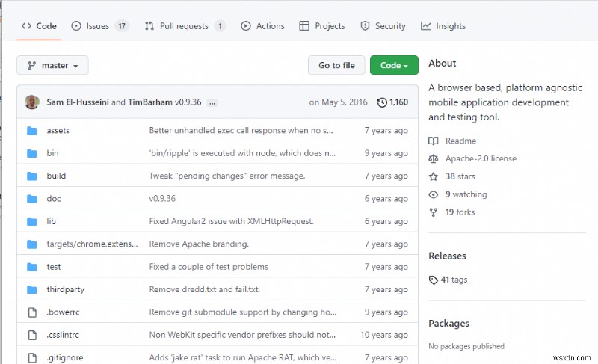Expand the green Code dropdown button

pos(394,65)
